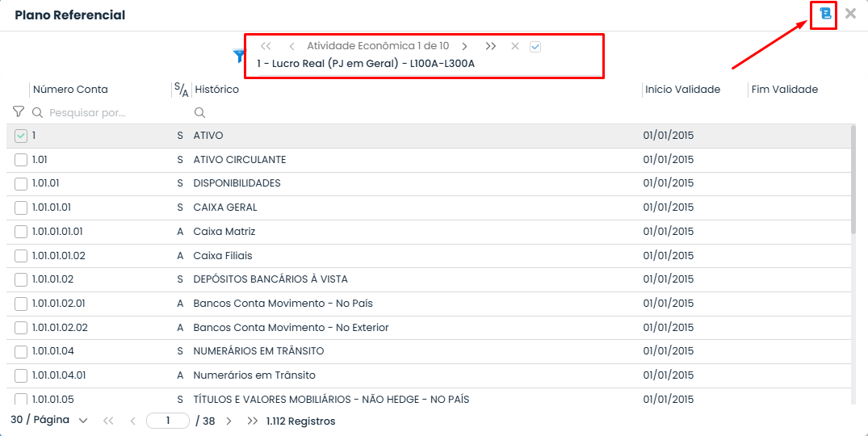Click the 1.112 Registros count label
The width and height of the screenshot is (868, 436).
[300, 421]
